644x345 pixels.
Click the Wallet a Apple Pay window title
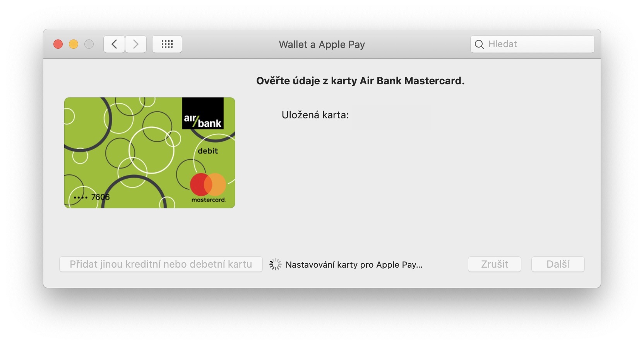[322, 44]
